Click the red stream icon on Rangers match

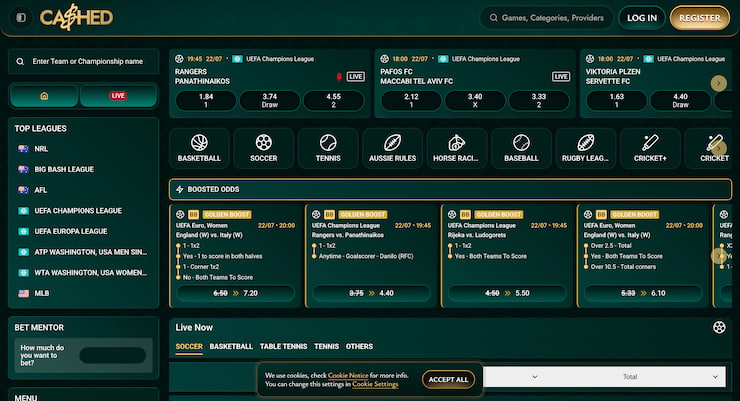coord(339,76)
